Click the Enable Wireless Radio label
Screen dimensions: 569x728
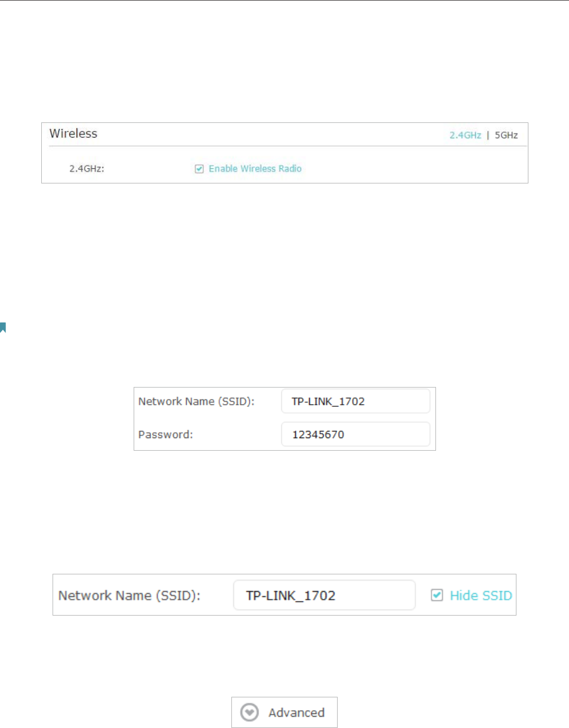click(x=255, y=168)
